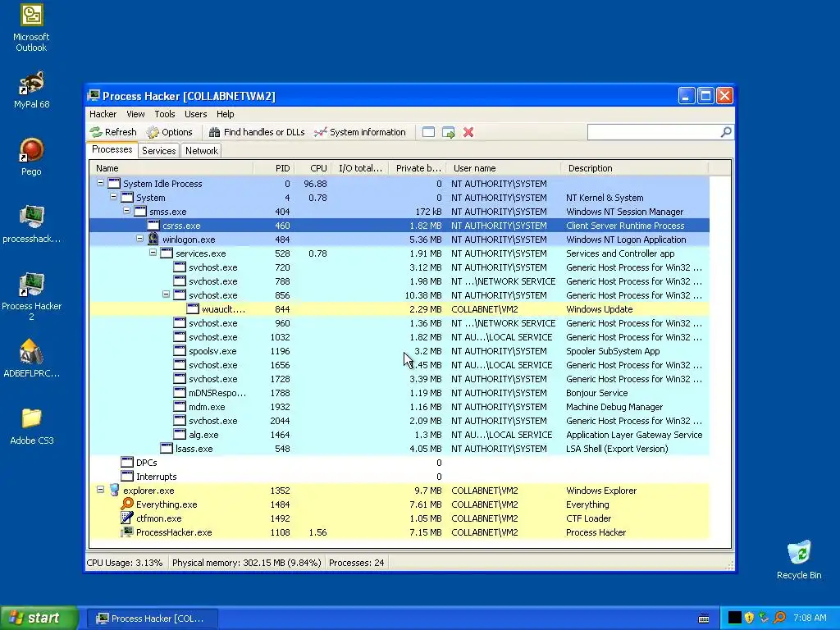Select the mdm.exe process
The width and height of the screenshot is (840, 630).
click(x=399, y=407)
